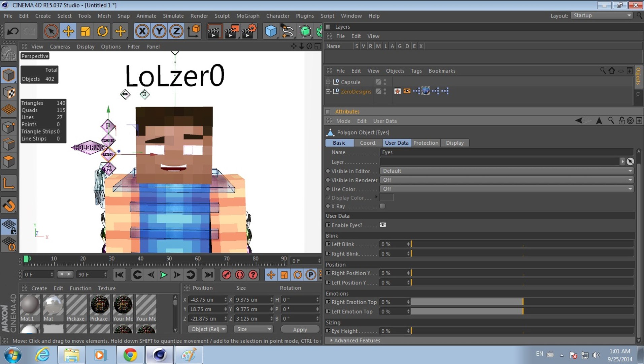Open Edit Render Settings icon
The image size is (644, 364).
click(x=249, y=31)
